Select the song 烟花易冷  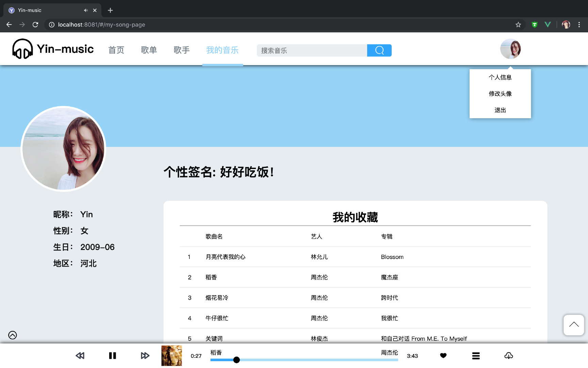[x=217, y=298]
